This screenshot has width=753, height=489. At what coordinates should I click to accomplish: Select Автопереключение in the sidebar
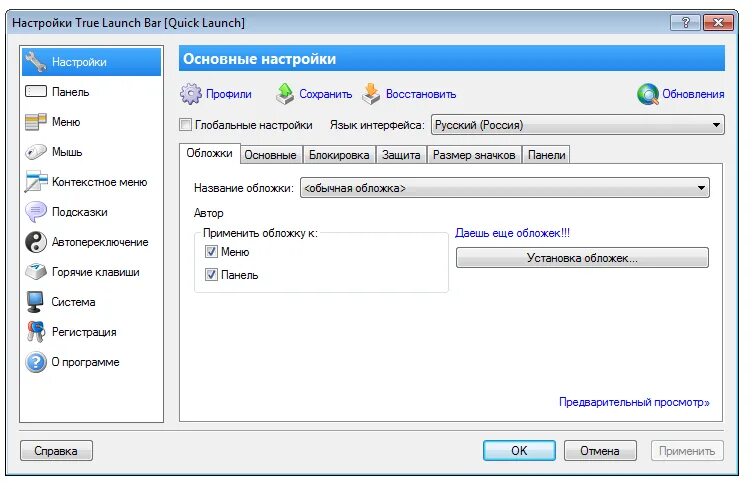click(92, 242)
